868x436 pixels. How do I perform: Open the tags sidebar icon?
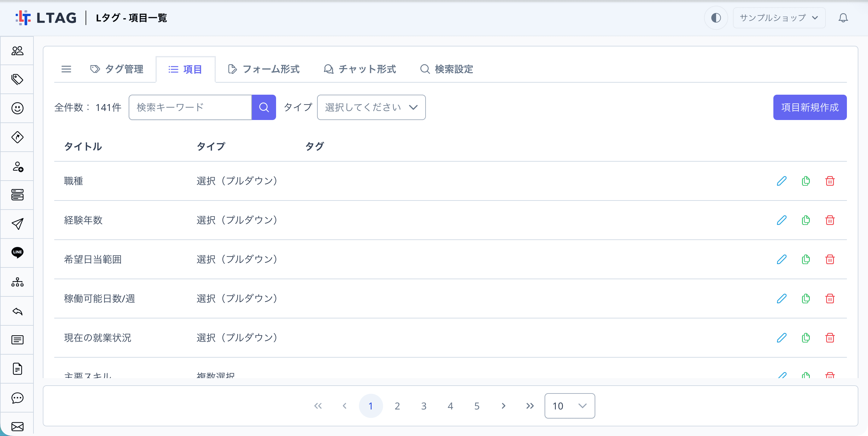(17, 80)
